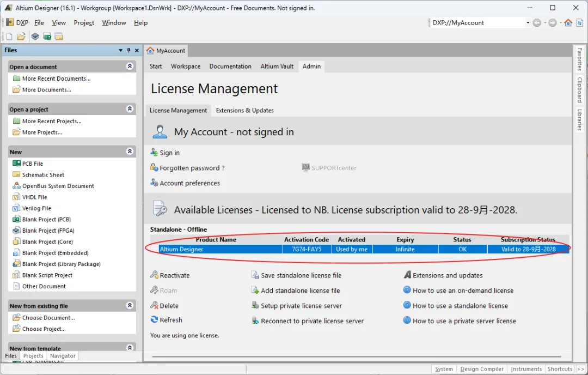
Task: Click Delete license
Action: (x=169, y=306)
